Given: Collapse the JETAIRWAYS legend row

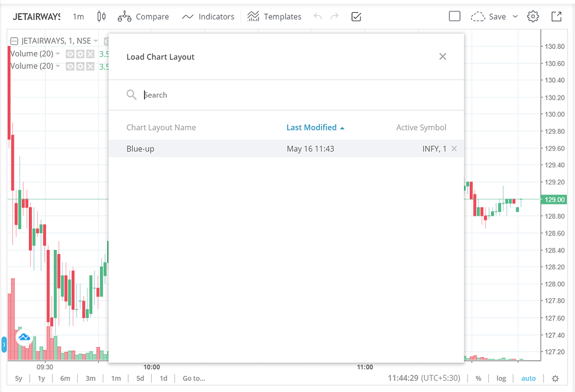Looking at the screenshot, I should tap(13, 41).
